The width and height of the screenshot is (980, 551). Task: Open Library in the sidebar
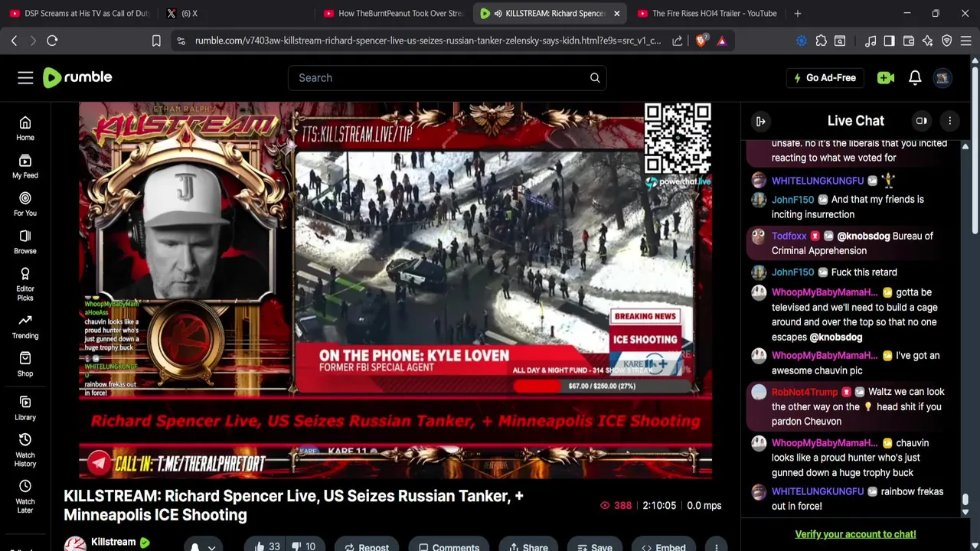pyautogui.click(x=25, y=408)
